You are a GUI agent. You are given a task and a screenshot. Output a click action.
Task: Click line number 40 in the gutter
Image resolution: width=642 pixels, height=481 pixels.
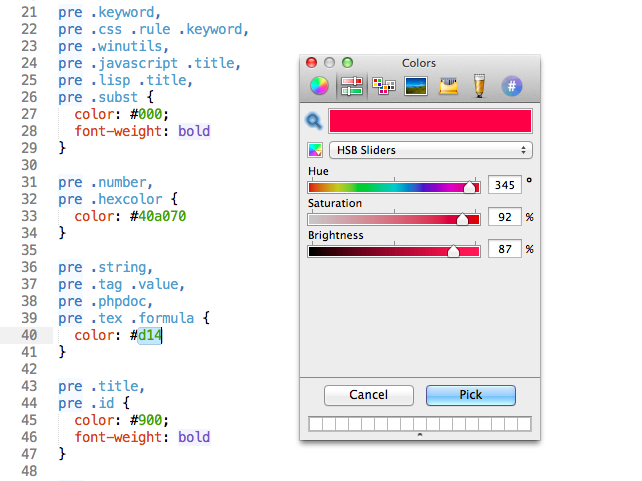click(29, 335)
